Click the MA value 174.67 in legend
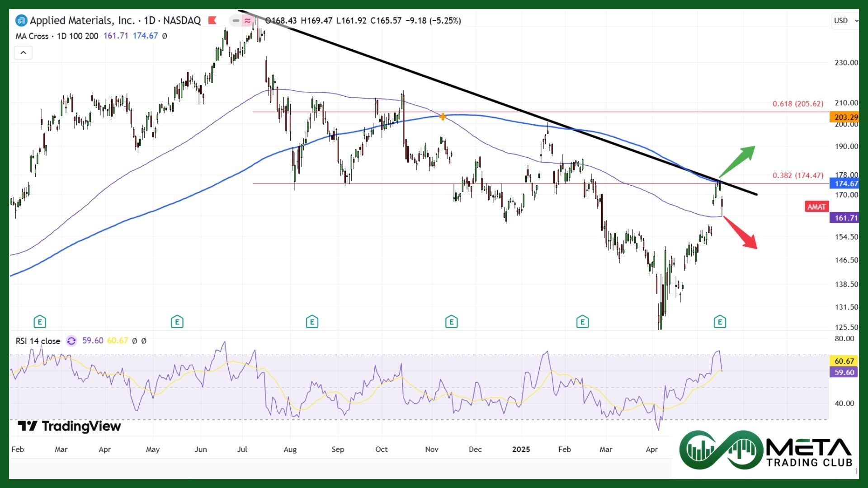Viewport: 868px width, 488px height. (145, 36)
